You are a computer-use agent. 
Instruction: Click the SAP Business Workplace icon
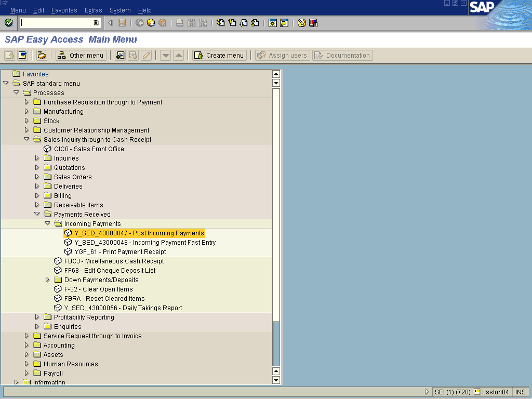click(42, 56)
